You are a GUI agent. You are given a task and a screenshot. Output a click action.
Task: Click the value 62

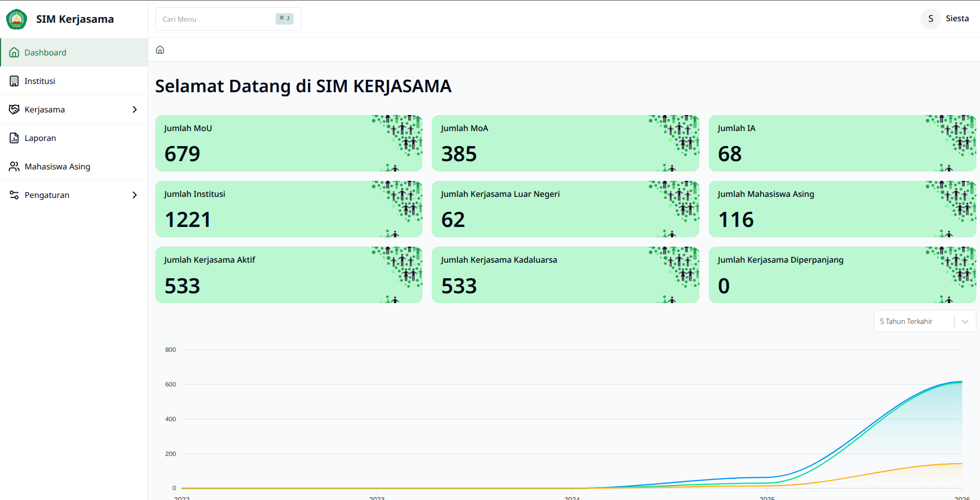point(453,220)
